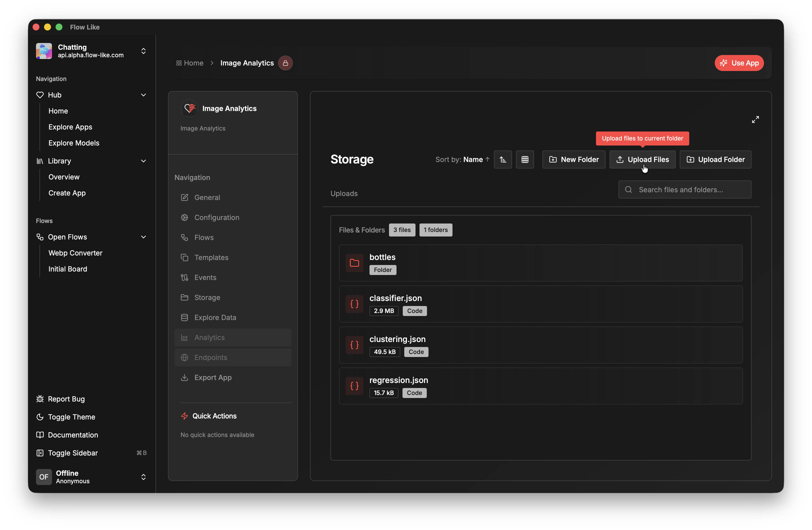Viewport: 812px width, 530px height.
Task: Open the Templates section
Action: (211, 257)
